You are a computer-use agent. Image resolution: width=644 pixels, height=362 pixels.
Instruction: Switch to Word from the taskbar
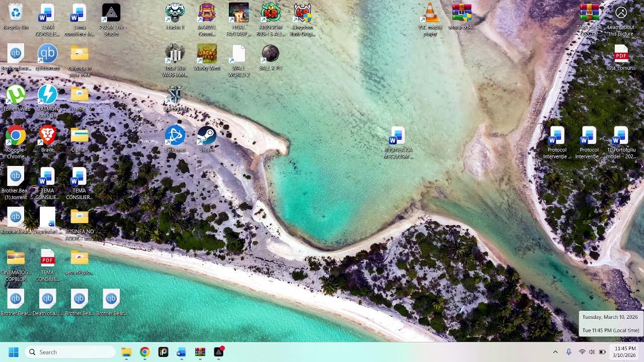182,352
